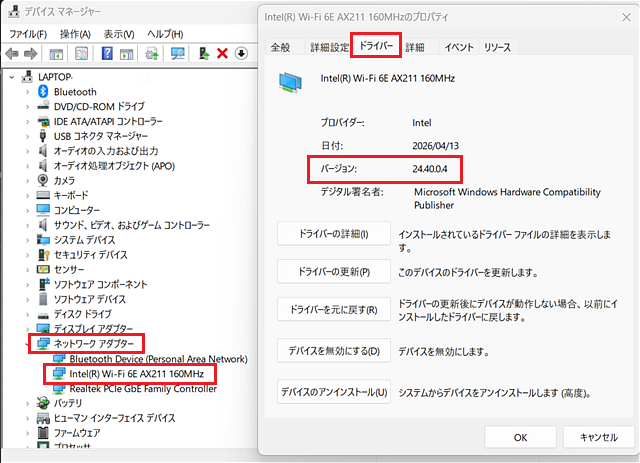Switch to the リソース tab
The height and width of the screenshot is (463, 640).
point(498,47)
